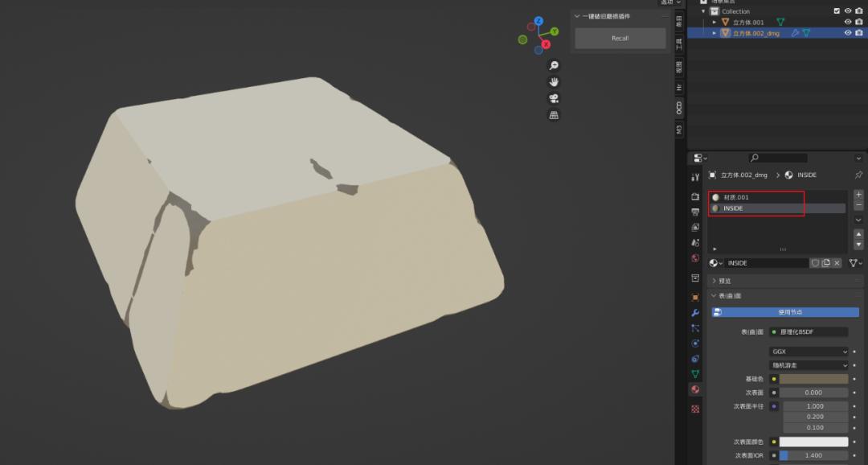Open the Modifier properties wrench tab

(695, 313)
